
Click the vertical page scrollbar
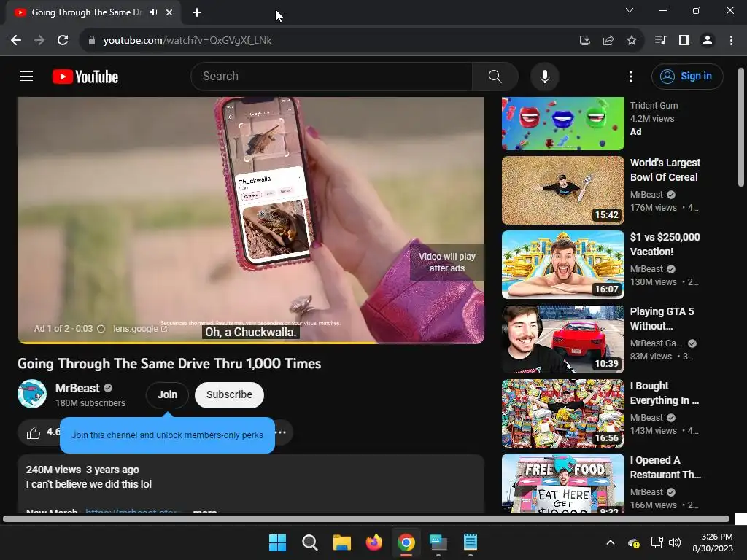click(741, 127)
